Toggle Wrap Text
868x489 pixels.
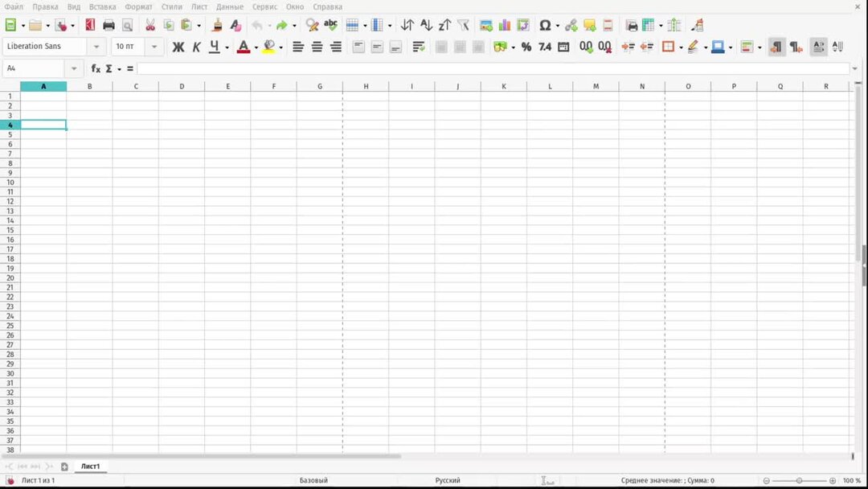coord(419,47)
